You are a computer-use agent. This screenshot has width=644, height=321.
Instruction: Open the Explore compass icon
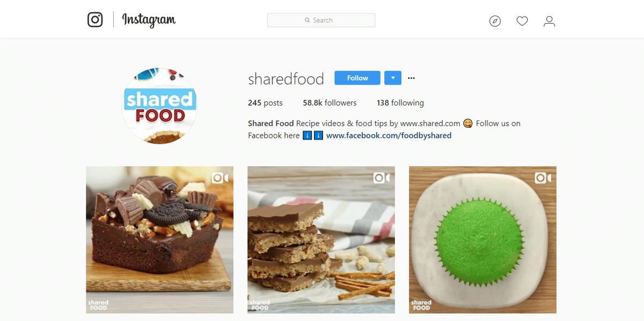coord(495,21)
